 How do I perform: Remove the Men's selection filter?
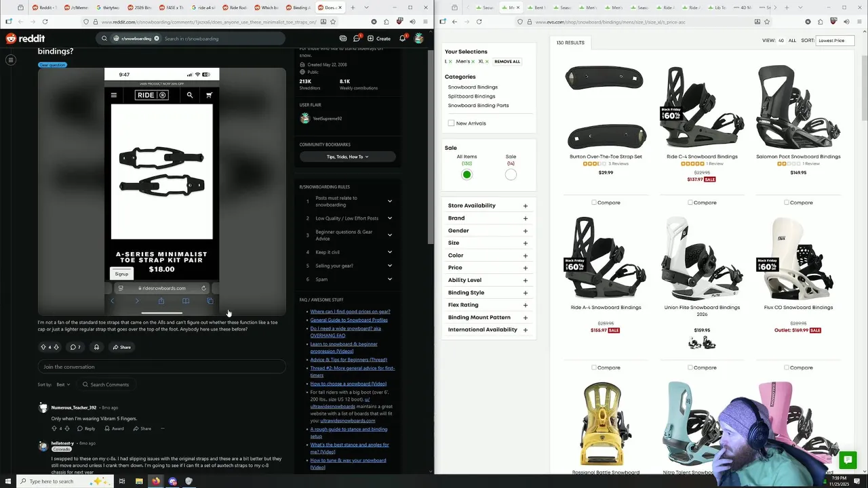coord(473,62)
